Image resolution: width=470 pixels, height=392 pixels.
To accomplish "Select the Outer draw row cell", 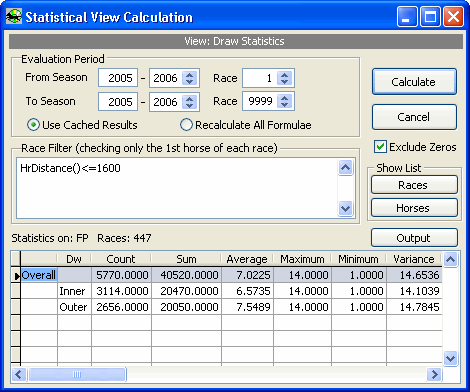I will click(74, 307).
